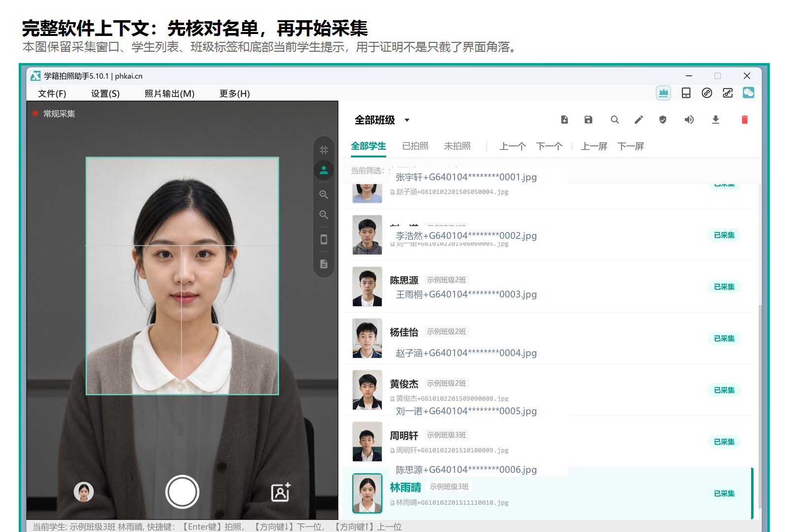The height and width of the screenshot is (532, 788).
Task: Click 黄俊杰's photo thumbnail
Action: pyautogui.click(x=367, y=390)
